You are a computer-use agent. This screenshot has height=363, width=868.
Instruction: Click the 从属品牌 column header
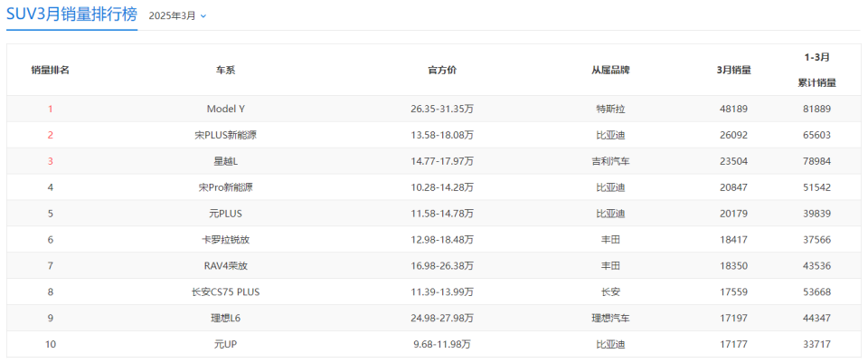[610, 70]
